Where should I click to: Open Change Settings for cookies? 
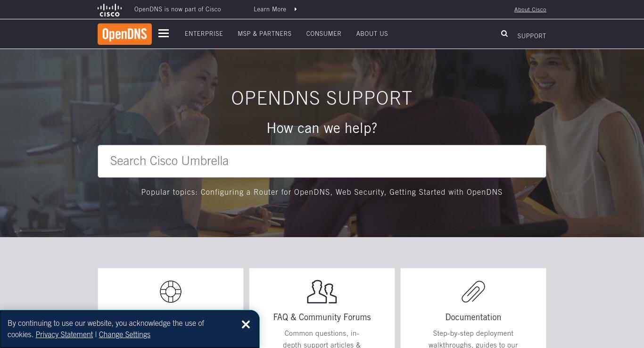tap(124, 334)
